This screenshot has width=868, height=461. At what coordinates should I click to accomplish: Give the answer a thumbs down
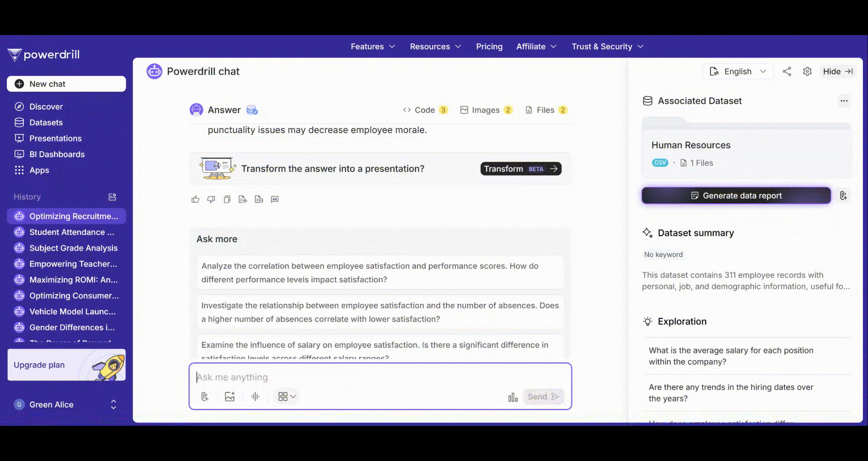(x=211, y=199)
